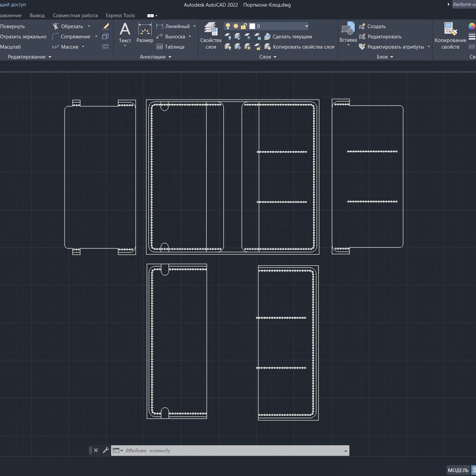476x476 pixels.
Task: Open the Массив dropdown arrow
Action: [83, 47]
